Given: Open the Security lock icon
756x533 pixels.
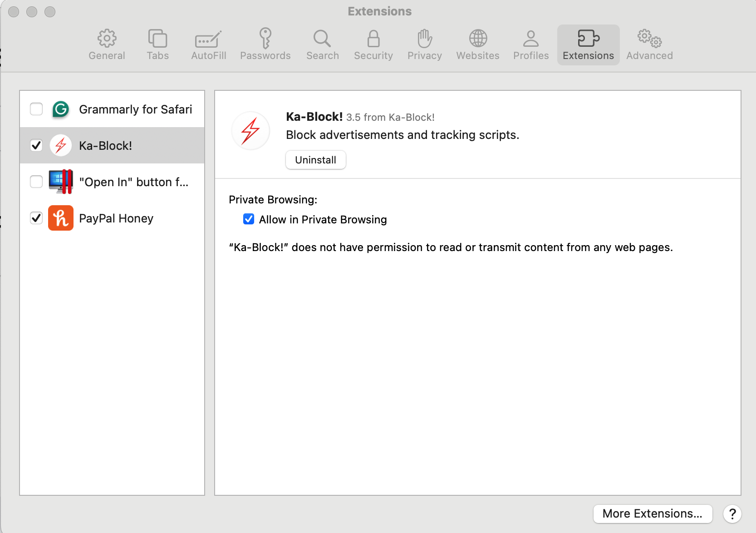Looking at the screenshot, I should 373,39.
